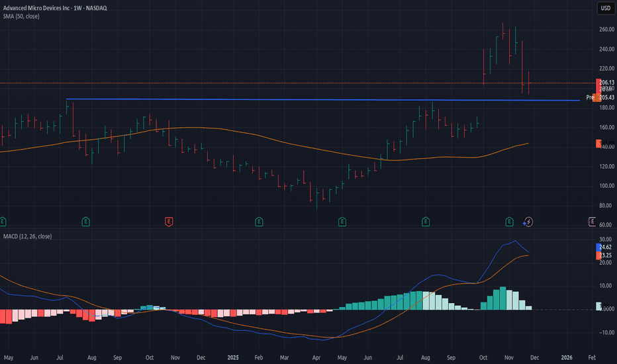Click the green earnings marker left of lightning icon

(x=509, y=220)
